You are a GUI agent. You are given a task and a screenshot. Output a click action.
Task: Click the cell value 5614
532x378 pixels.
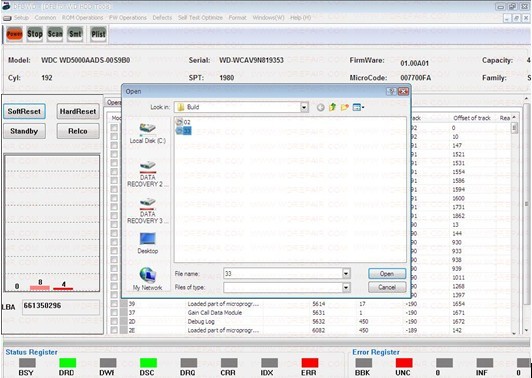point(319,304)
